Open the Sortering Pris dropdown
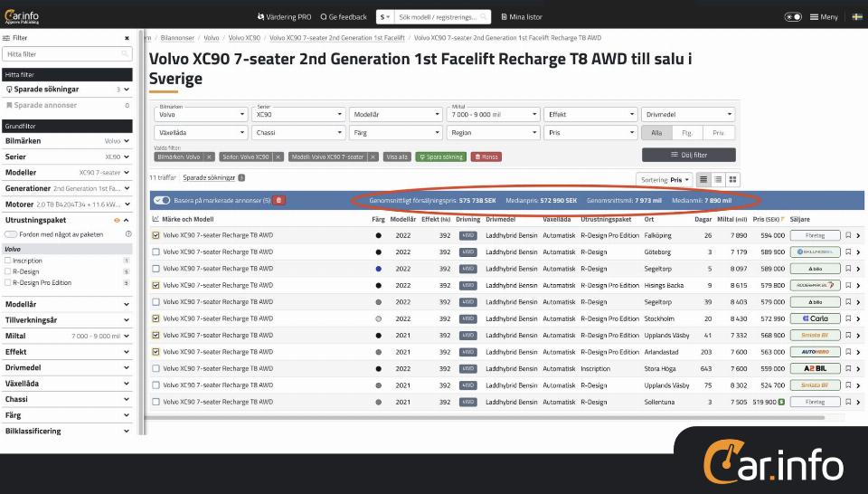Image resolution: width=868 pixels, height=494 pixels. (665, 180)
